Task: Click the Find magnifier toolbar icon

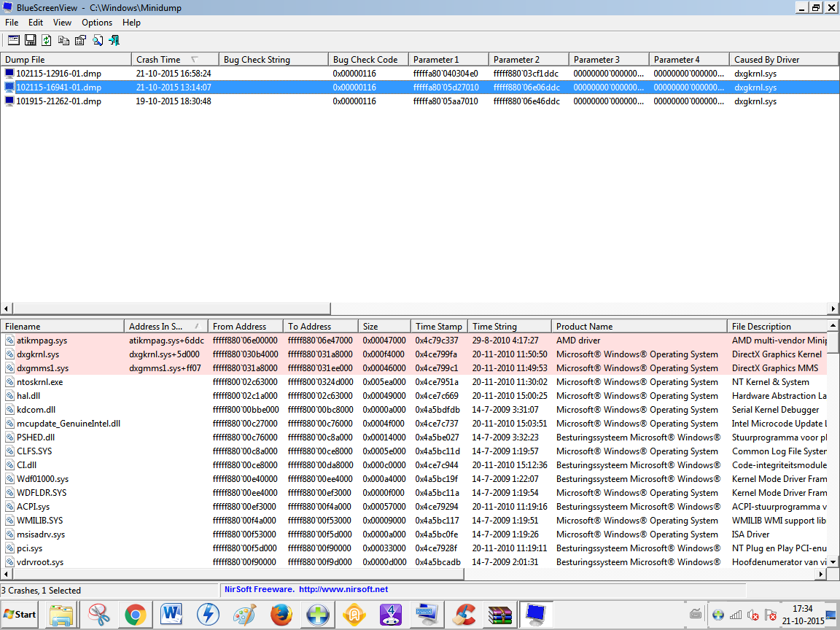Action: pyautogui.click(x=98, y=40)
